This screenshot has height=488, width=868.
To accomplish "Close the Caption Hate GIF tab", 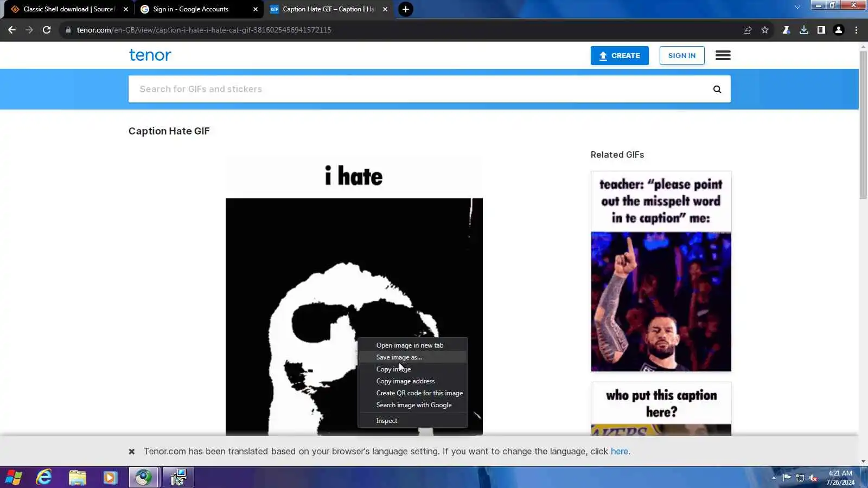I will point(385,9).
